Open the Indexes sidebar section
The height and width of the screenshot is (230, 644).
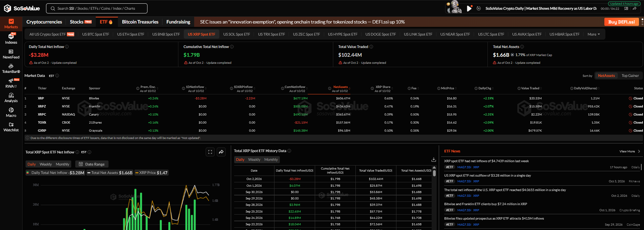point(11,39)
